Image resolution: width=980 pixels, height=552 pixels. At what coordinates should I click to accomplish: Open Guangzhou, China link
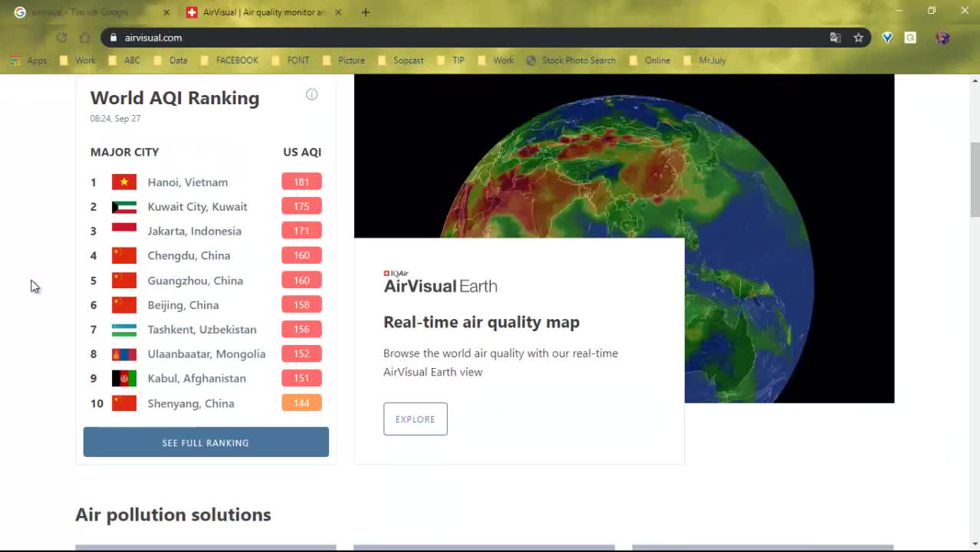[x=195, y=281]
